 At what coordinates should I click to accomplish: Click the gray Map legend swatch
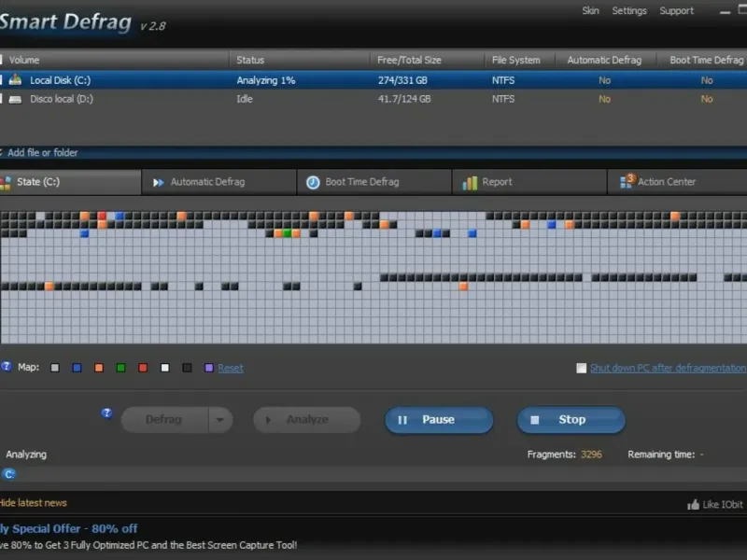point(55,368)
